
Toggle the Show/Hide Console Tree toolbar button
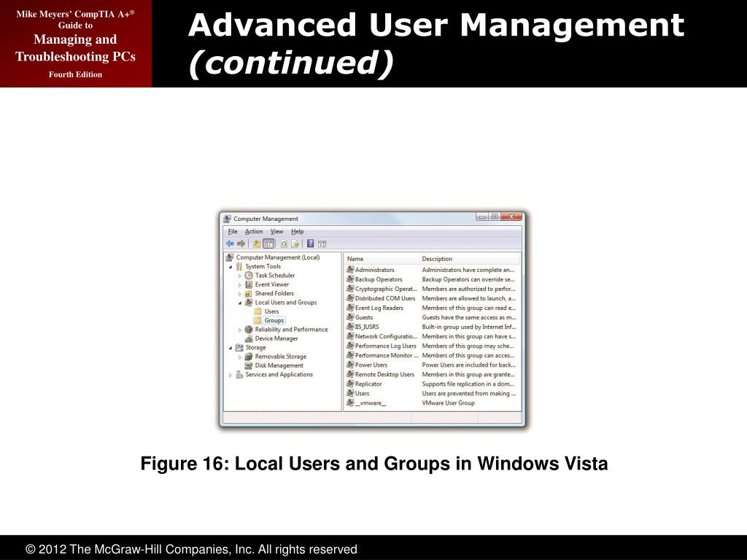coord(268,244)
